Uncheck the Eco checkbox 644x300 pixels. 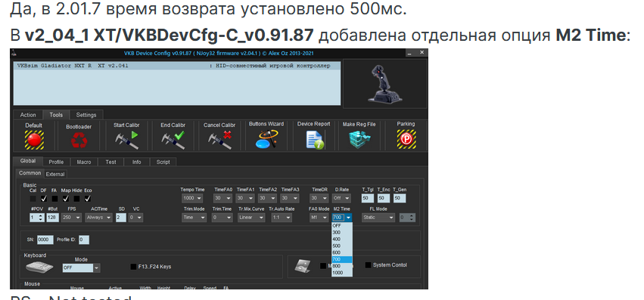coord(88,199)
